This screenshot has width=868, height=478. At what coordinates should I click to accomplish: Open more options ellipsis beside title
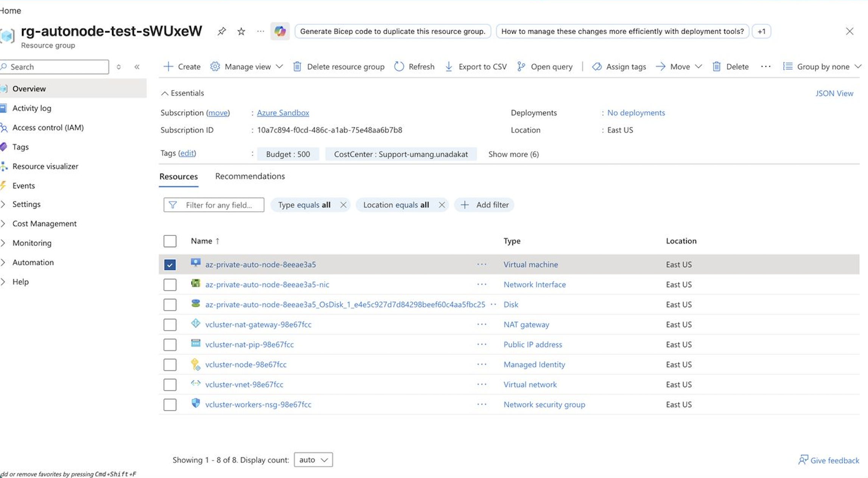pos(260,31)
